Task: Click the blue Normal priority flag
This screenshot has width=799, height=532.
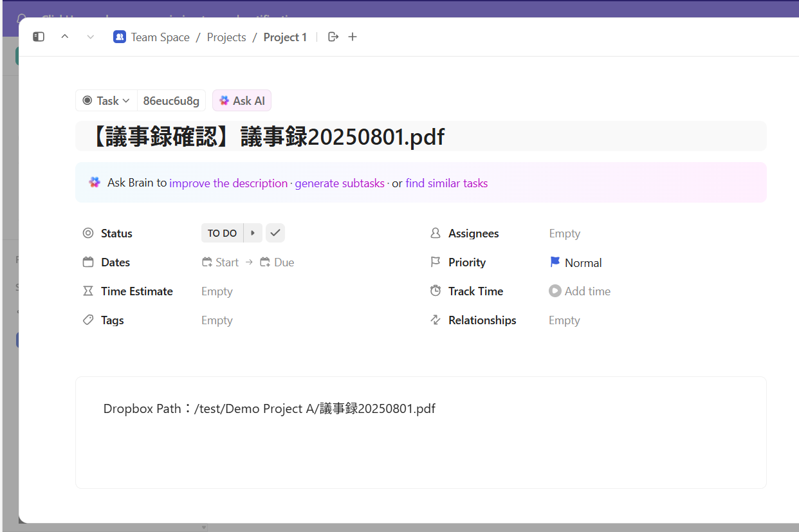Action: (555, 262)
